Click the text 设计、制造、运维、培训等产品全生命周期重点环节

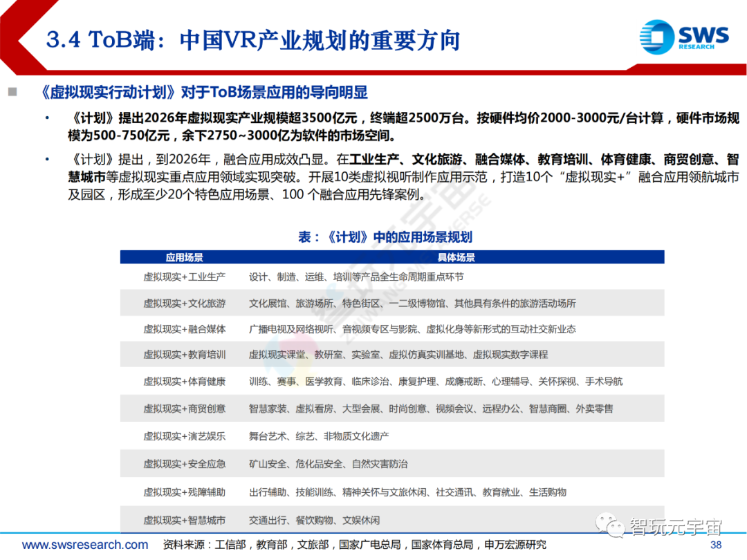pyautogui.click(x=356, y=277)
